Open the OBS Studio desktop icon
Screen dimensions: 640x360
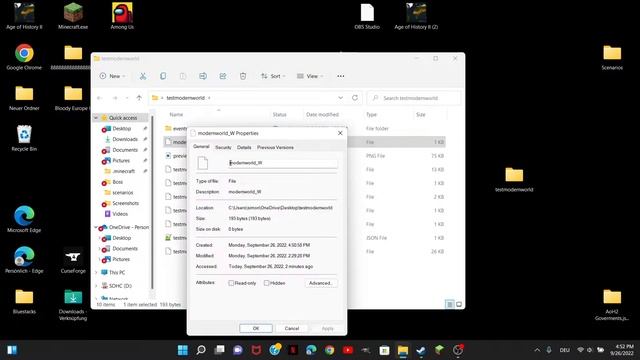point(367,16)
